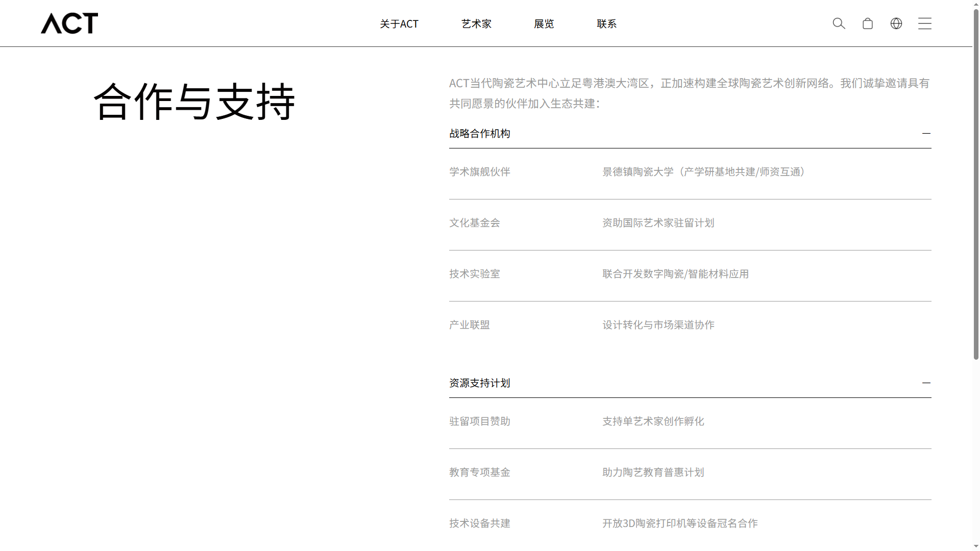The height and width of the screenshot is (551, 980).
Task: Click the 合作与支持 page title
Action: (x=194, y=102)
